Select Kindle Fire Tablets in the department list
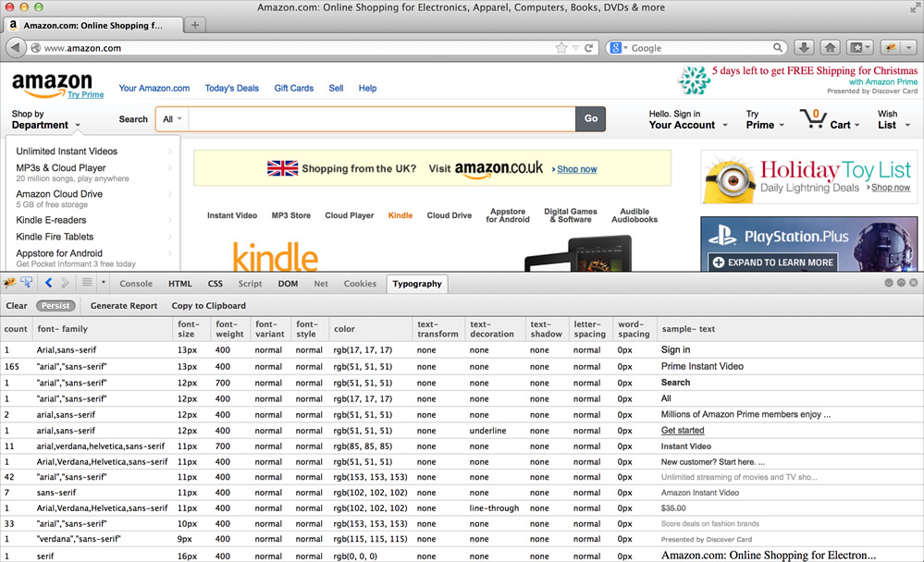The height and width of the screenshot is (562, 924). (55, 237)
